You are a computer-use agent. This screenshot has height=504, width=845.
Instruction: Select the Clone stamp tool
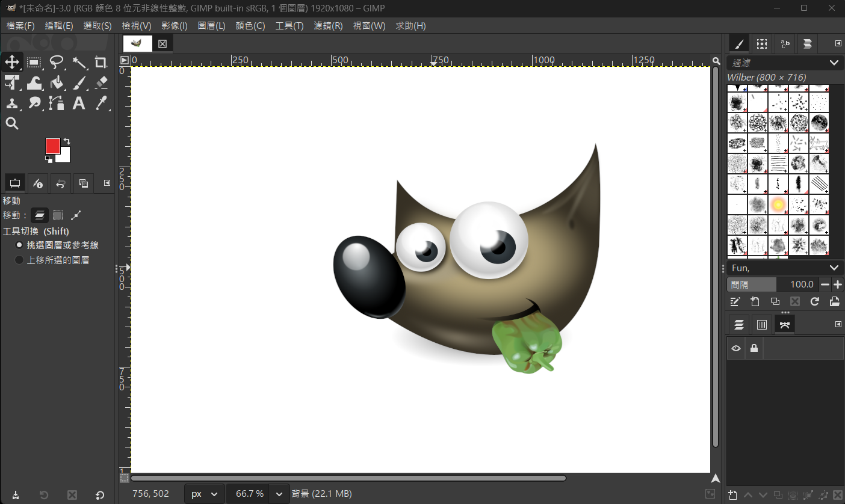coord(12,103)
